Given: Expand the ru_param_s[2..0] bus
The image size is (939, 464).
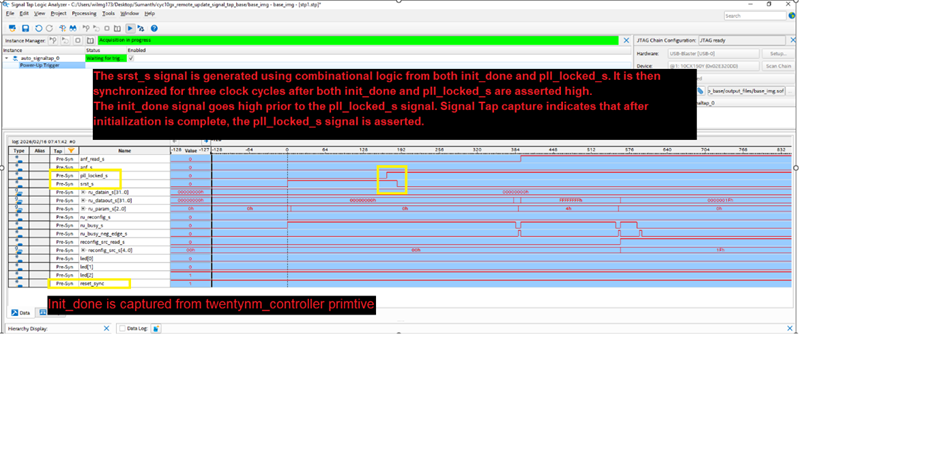Looking at the screenshot, I should [x=83, y=209].
